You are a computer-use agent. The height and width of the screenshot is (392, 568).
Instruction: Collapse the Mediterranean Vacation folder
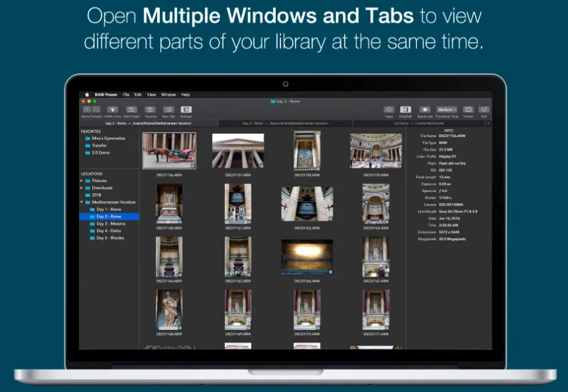click(x=82, y=202)
